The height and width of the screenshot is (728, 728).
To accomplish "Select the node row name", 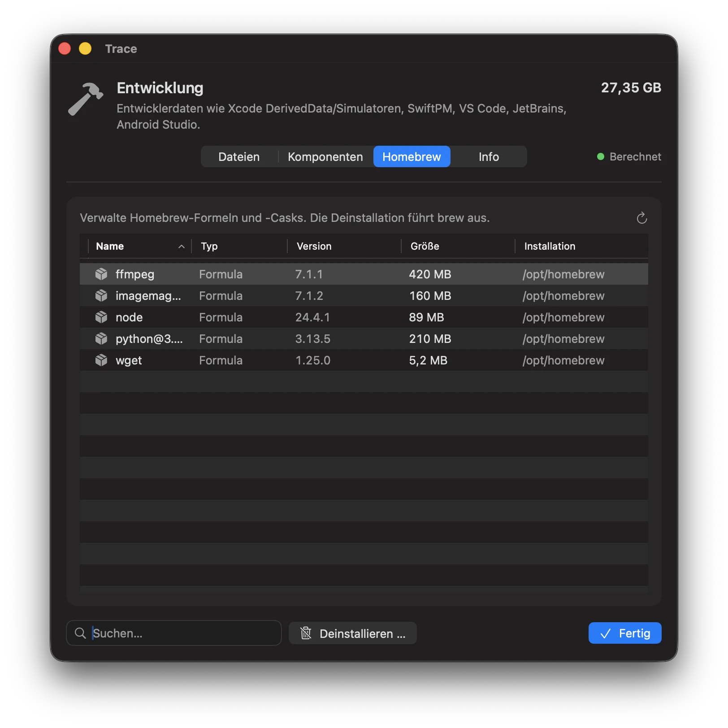I will pyautogui.click(x=129, y=317).
